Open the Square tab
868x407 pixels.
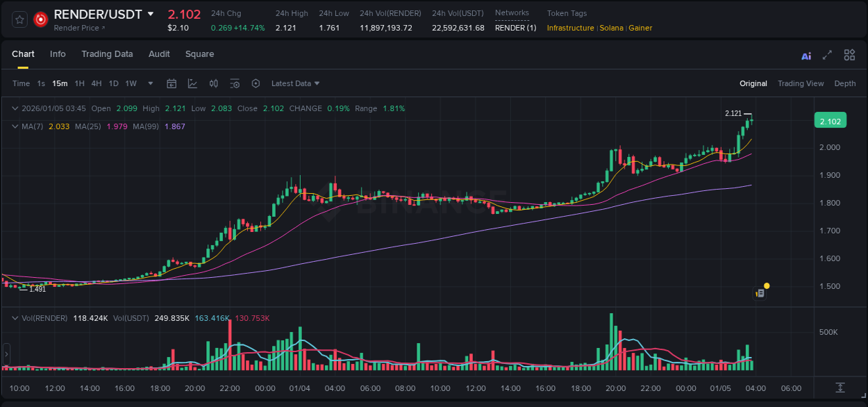pos(199,53)
